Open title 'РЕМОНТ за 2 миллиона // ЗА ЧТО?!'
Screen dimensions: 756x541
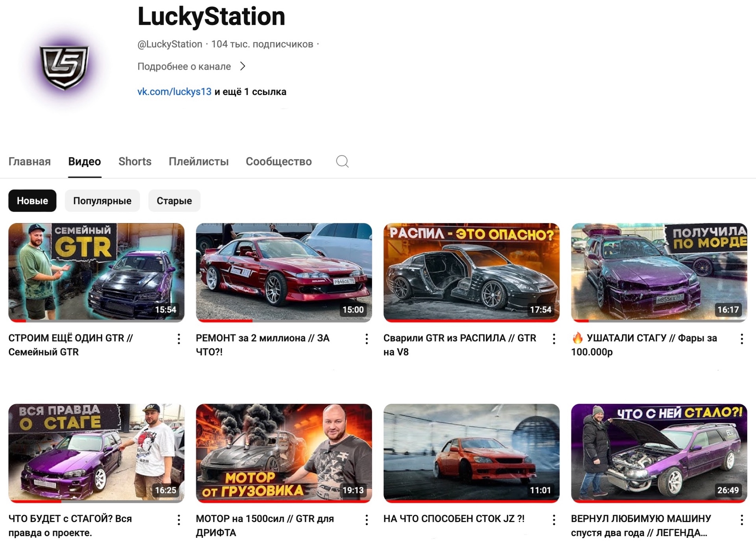(x=263, y=345)
